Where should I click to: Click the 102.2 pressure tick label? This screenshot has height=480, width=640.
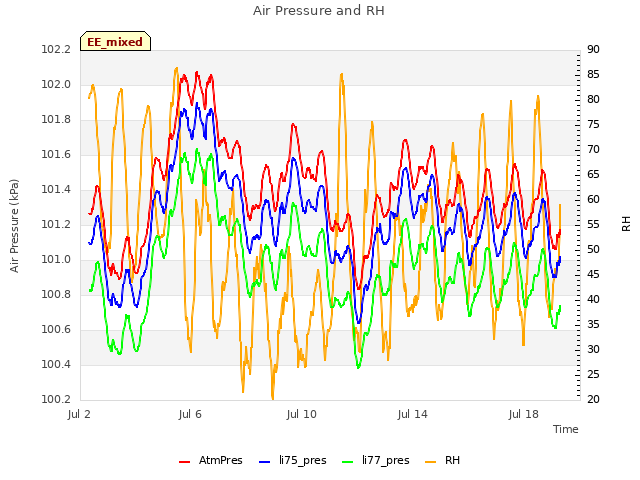click(56, 50)
